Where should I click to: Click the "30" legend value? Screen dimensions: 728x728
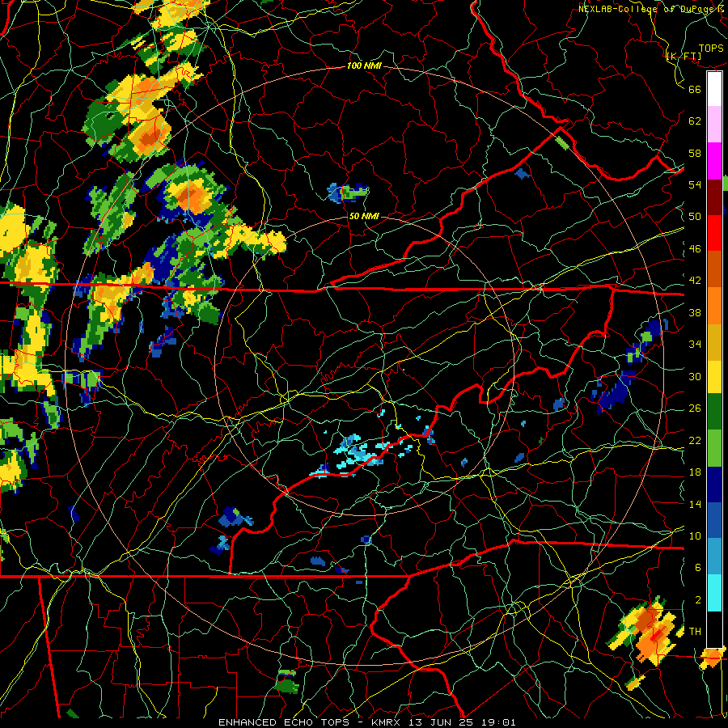(x=695, y=376)
